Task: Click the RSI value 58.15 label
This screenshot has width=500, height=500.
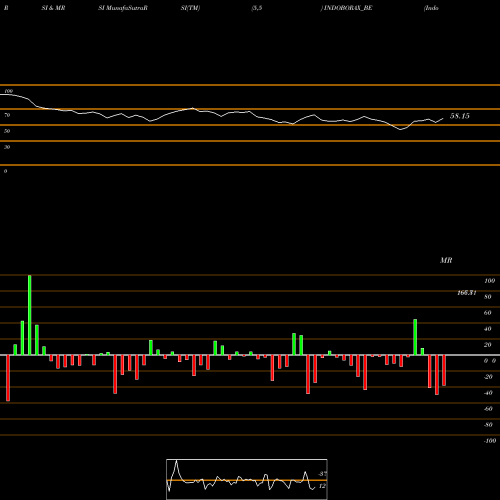Action: 460,116
